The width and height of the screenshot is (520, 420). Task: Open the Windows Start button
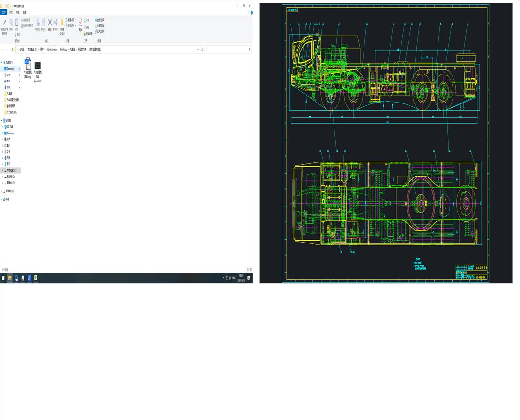tap(3, 278)
